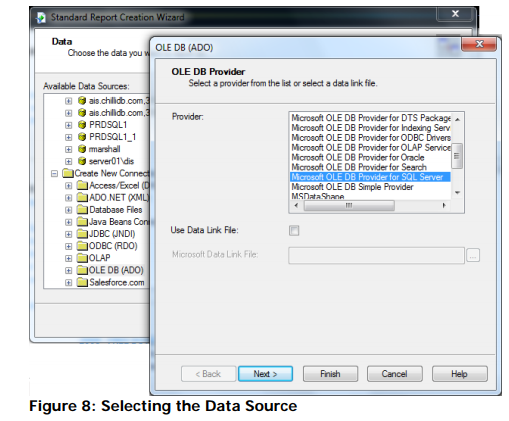The width and height of the screenshot is (509, 421).
Task: Select the Salesforce.com tree label
Action: coord(117,282)
